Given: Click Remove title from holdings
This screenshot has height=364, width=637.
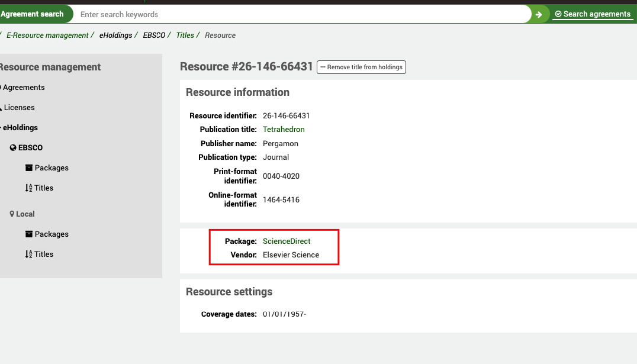Looking at the screenshot, I should 361,67.
